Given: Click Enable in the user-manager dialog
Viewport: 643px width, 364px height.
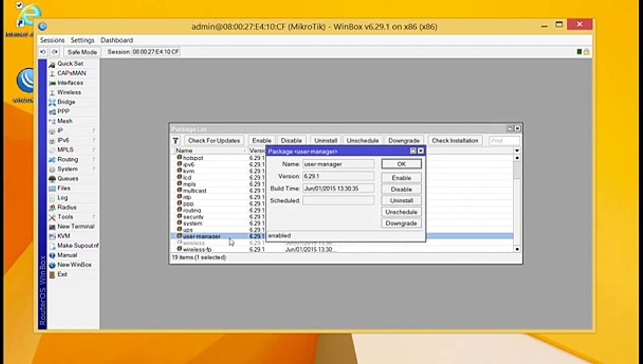Looking at the screenshot, I should (x=401, y=178).
